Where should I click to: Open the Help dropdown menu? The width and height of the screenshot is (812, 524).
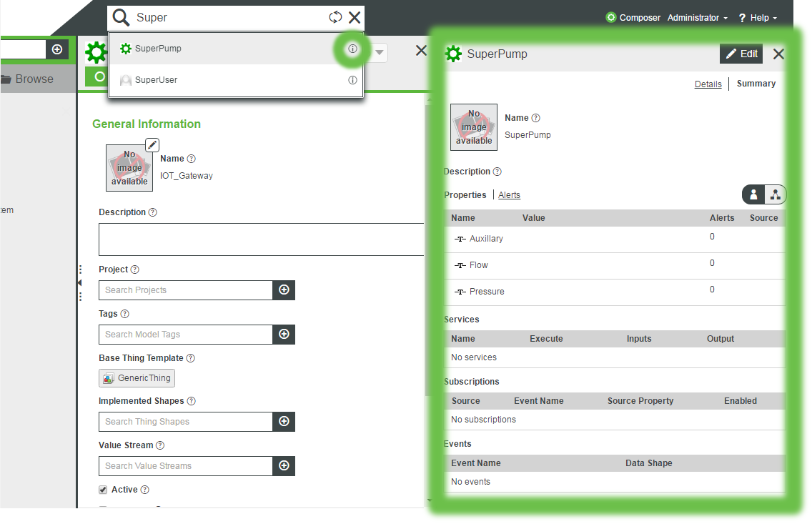[758, 18]
